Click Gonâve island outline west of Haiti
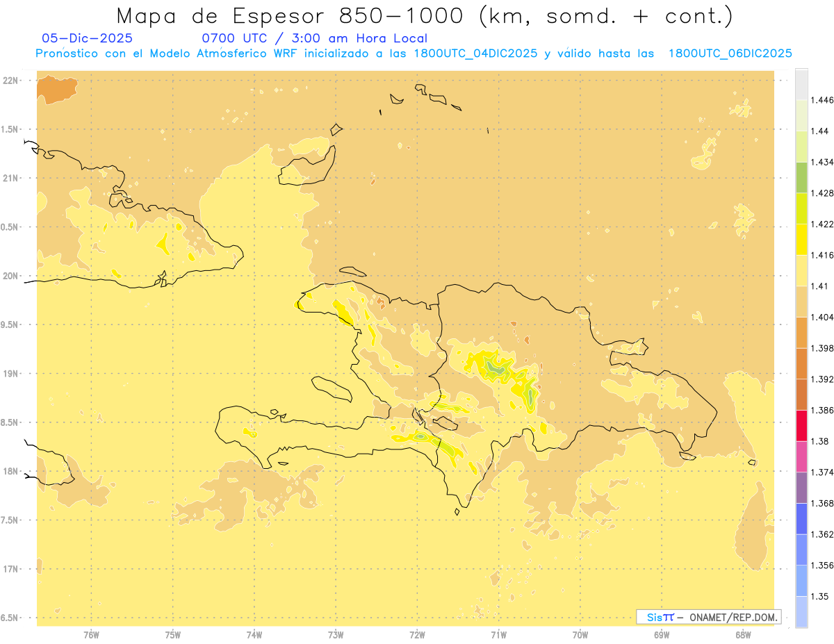 click(332, 388)
